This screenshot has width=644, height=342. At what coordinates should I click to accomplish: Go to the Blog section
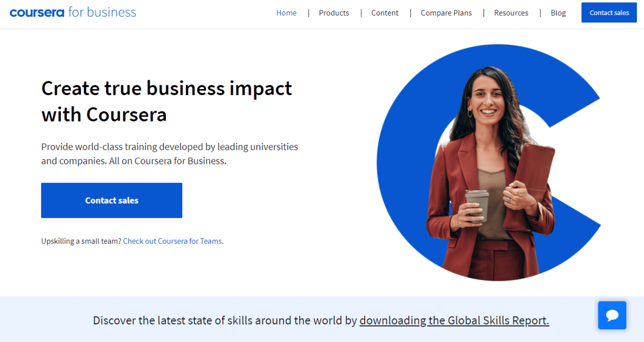pyautogui.click(x=558, y=13)
